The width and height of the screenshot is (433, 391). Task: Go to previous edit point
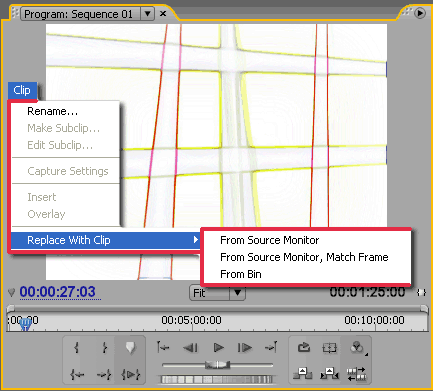pos(163,347)
